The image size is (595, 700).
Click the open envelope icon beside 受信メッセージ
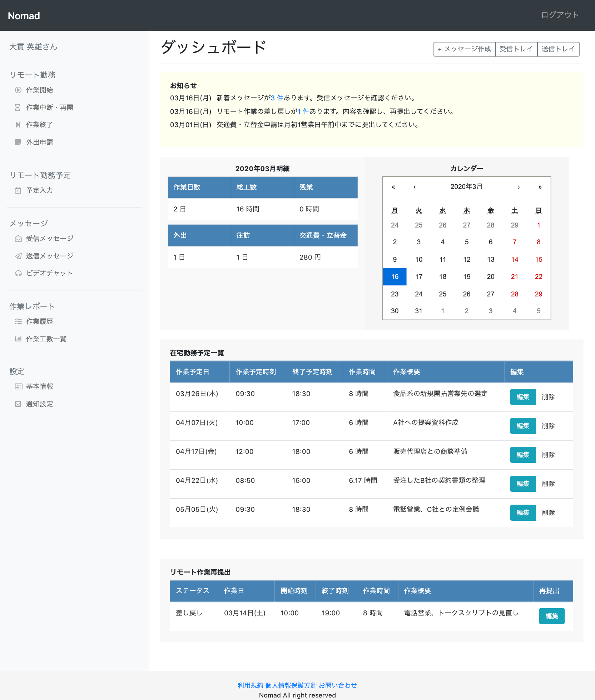pos(18,239)
